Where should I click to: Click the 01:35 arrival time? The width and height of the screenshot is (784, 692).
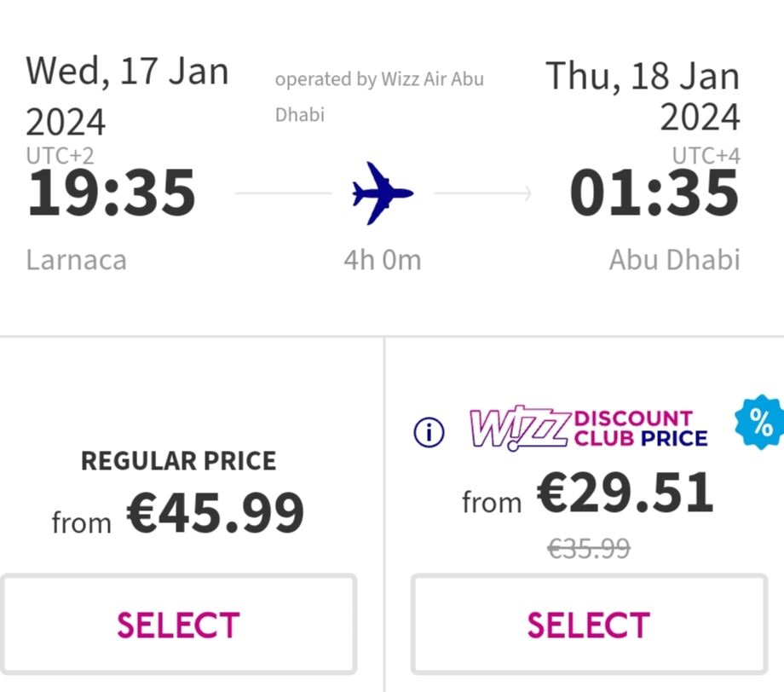click(x=654, y=193)
